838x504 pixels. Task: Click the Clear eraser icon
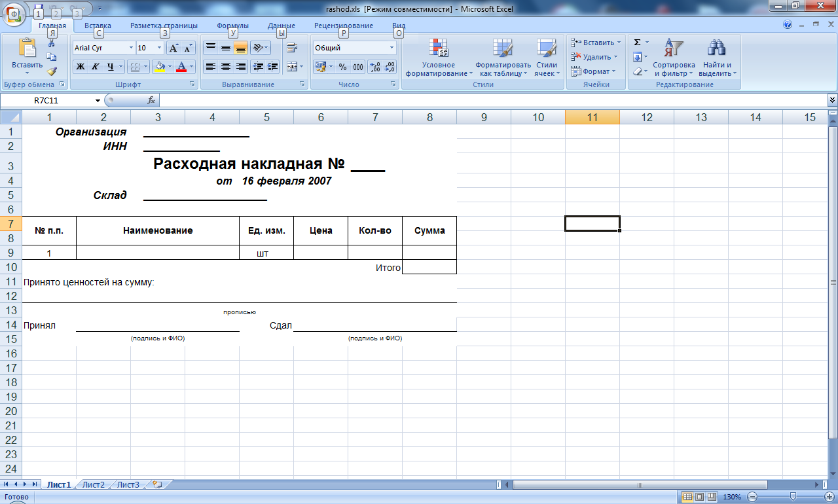tap(637, 71)
